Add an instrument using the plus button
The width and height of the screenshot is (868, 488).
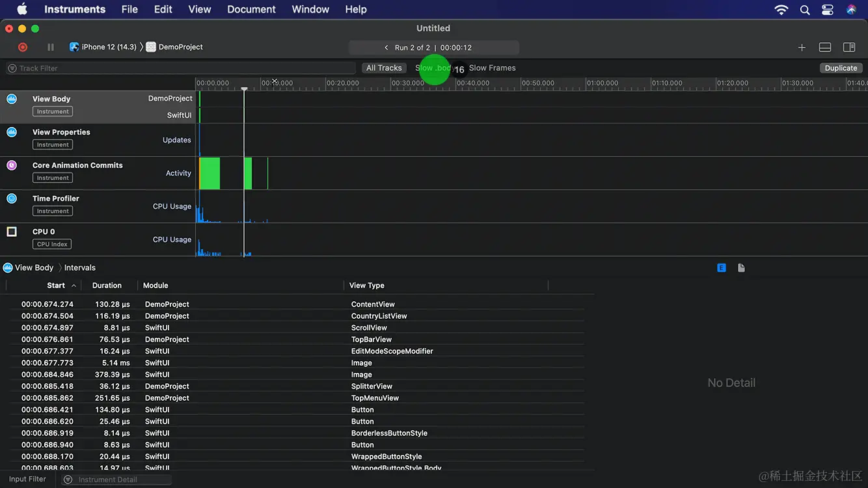coord(802,47)
